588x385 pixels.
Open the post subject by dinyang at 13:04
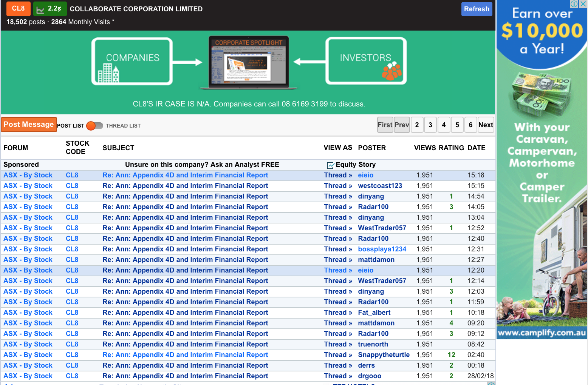pyautogui.click(x=185, y=217)
